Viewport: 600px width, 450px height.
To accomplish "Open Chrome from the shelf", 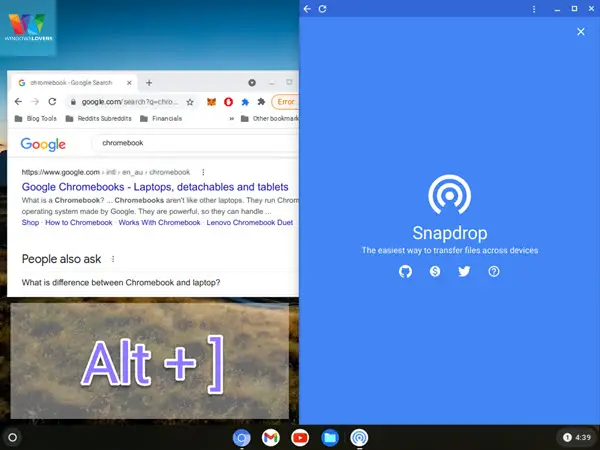I will click(241, 438).
